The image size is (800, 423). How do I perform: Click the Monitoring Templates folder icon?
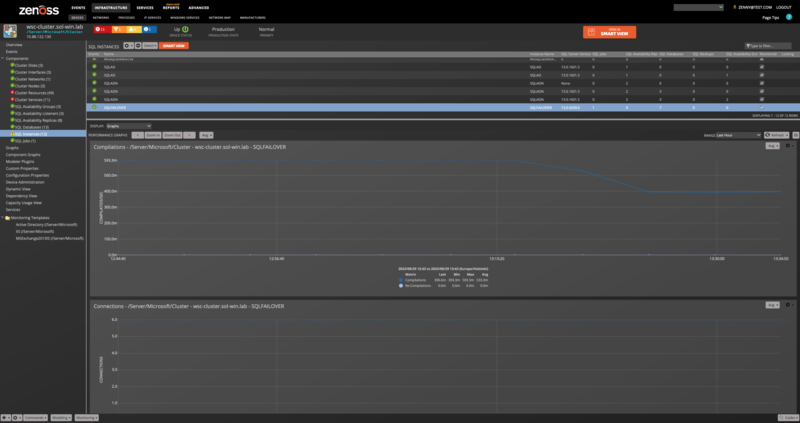coord(8,218)
